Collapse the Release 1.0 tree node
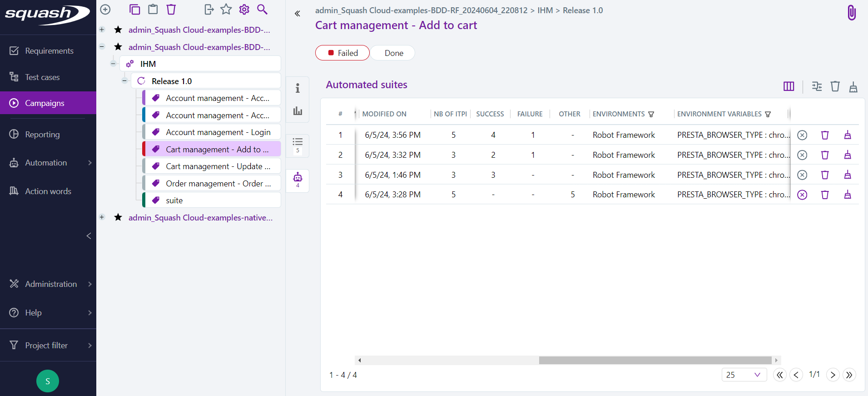The height and width of the screenshot is (396, 868). tap(124, 81)
